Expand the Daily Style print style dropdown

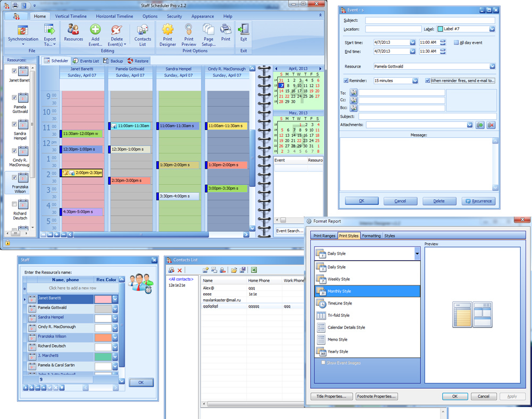417,254
